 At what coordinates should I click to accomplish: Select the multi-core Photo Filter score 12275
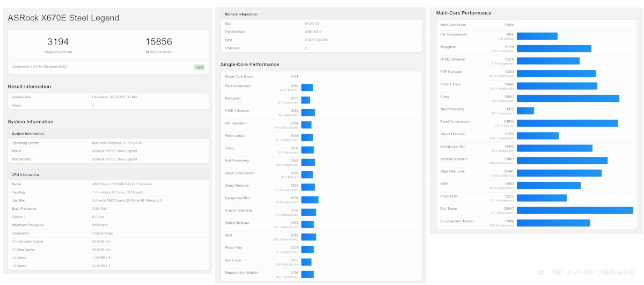(509, 196)
